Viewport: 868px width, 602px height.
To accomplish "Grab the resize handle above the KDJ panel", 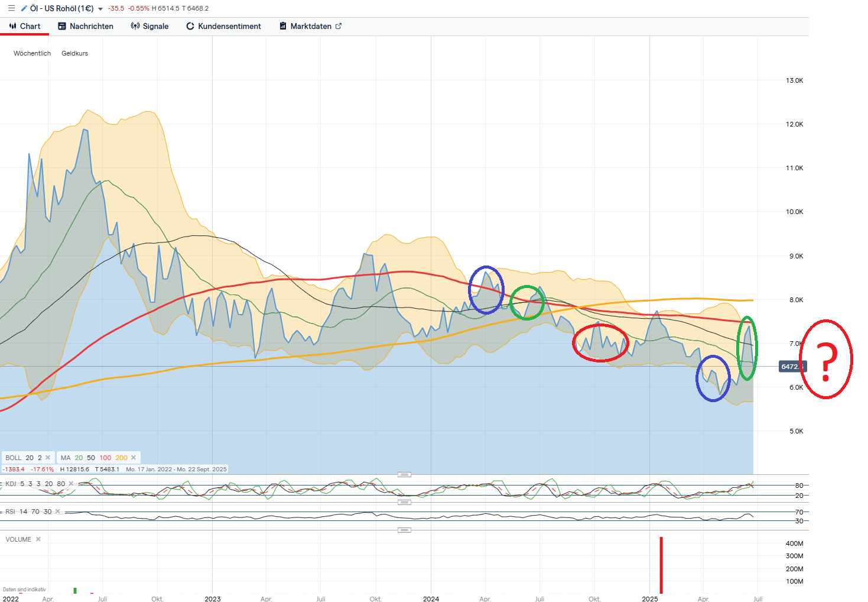I will pyautogui.click(x=404, y=475).
